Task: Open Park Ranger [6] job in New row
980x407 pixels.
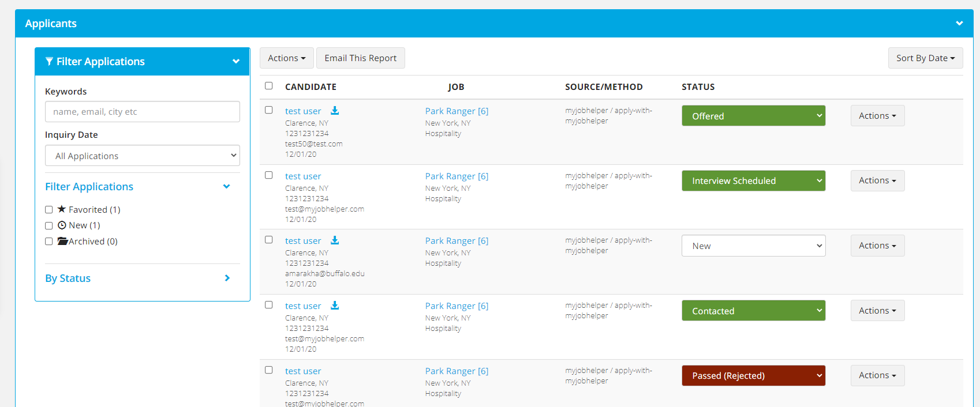Action: point(457,241)
